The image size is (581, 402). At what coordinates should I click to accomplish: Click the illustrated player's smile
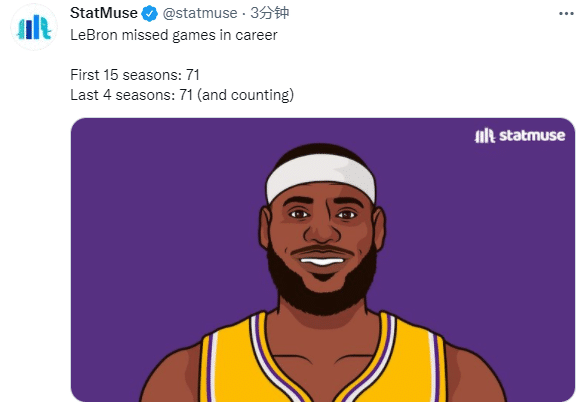(322, 260)
